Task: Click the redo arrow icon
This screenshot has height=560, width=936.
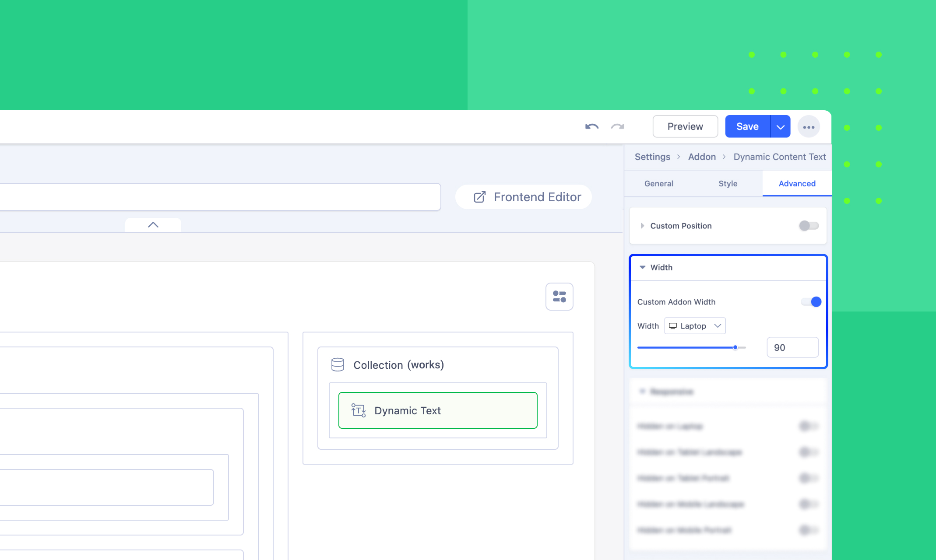Action: click(617, 127)
